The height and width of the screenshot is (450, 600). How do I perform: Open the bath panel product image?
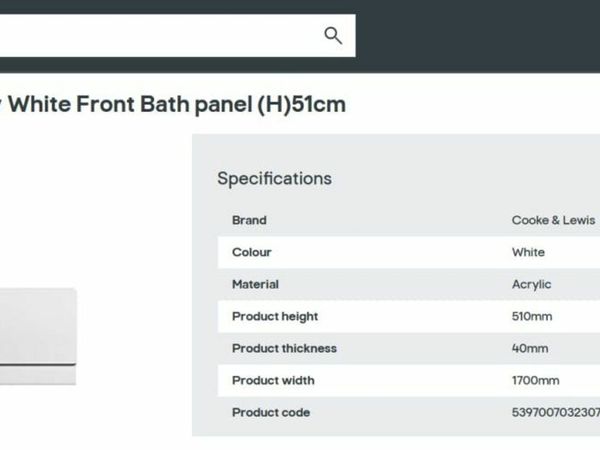[38, 336]
